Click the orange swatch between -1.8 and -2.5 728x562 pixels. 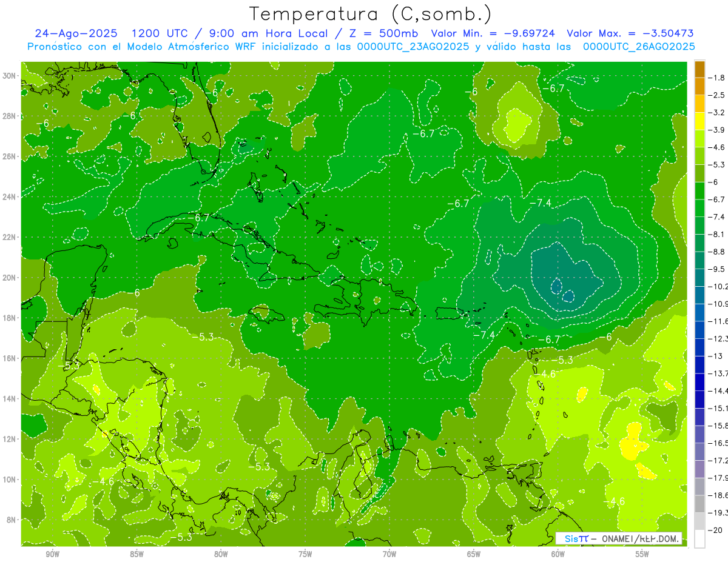tap(699, 86)
